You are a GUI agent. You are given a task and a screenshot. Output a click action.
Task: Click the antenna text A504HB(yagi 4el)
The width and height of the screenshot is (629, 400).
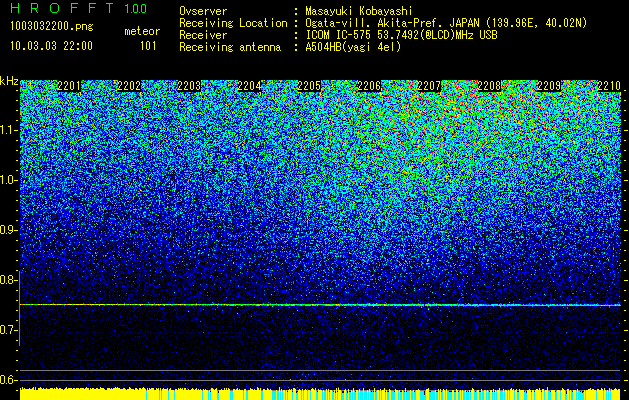[x=353, y=47]
